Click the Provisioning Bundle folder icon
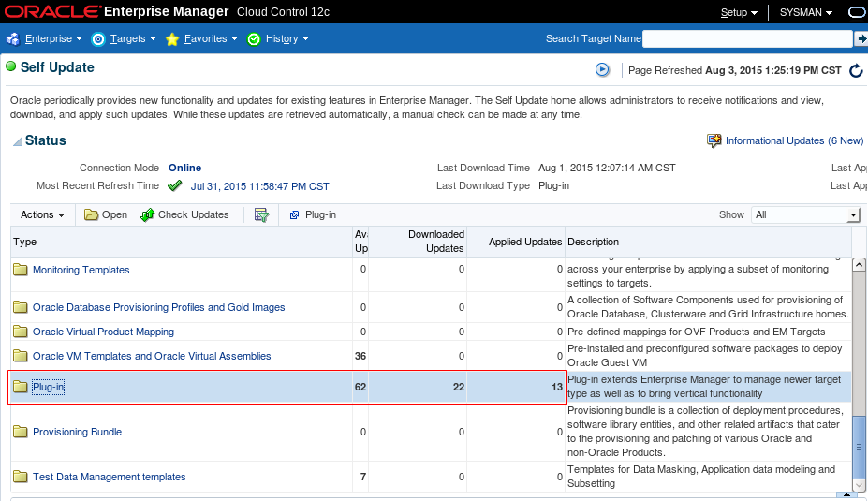This screenshot has height=501, width=868. (x=21, y=432)
